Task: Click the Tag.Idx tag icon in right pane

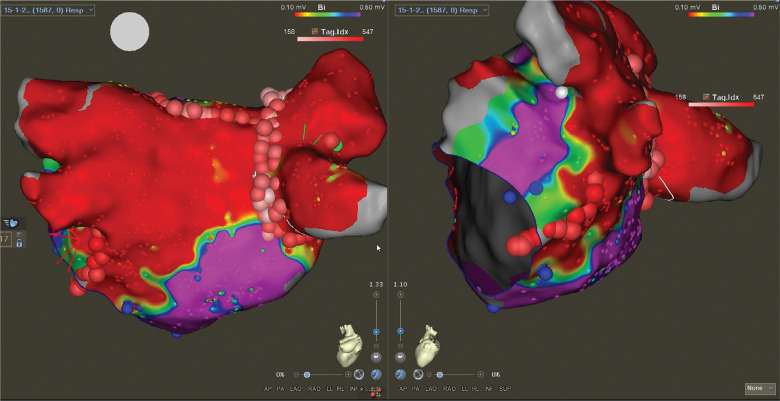Action: (x=706, y=97)
